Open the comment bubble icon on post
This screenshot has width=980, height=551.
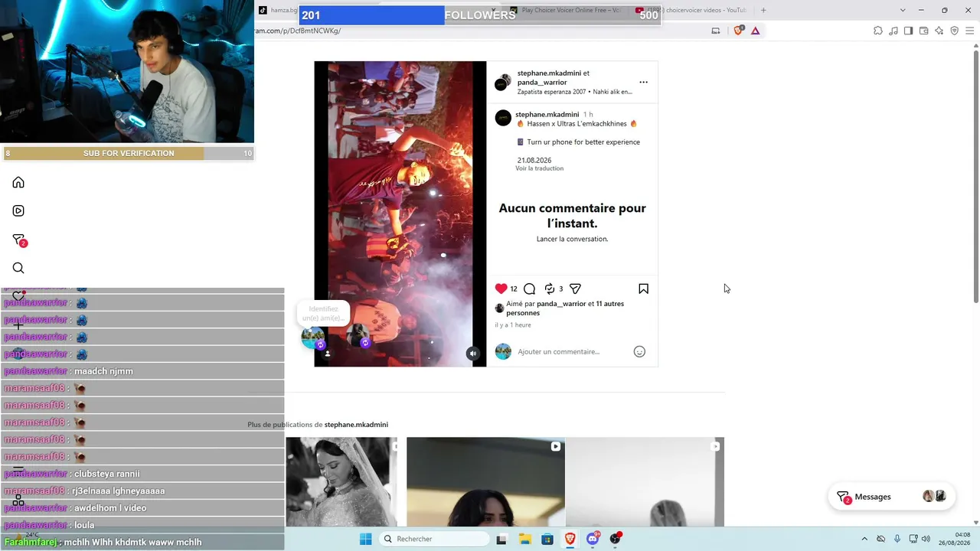(x=529, y=289)
